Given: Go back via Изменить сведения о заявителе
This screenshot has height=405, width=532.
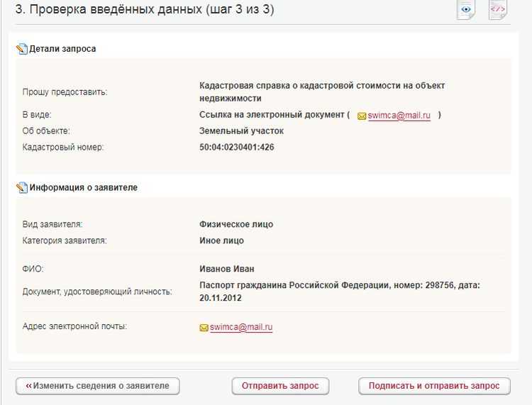Looking at the screenshot, I should [98, 386].
